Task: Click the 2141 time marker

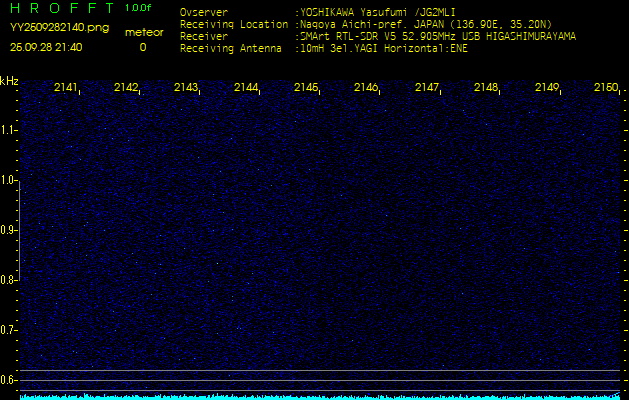Action: click(x=66, y=88)
